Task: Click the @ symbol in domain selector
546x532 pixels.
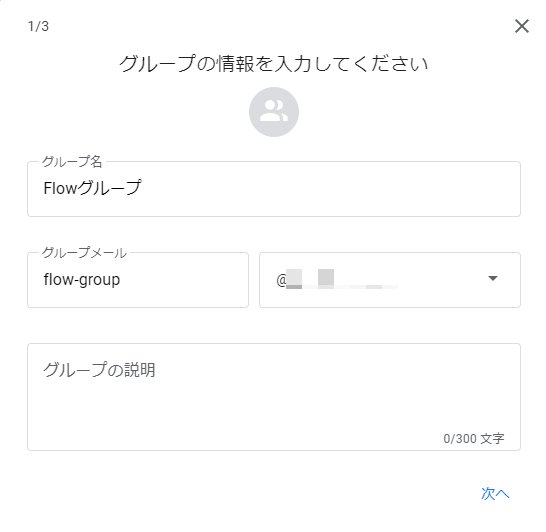Action: pyautogui.click(x=281, y=280)
